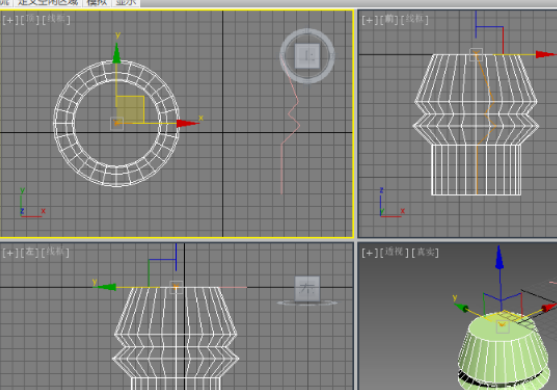Screen dimensions: 557x390
Task: Switch to the 定义空闲区域 tab
Action: (x=48, y=3)
